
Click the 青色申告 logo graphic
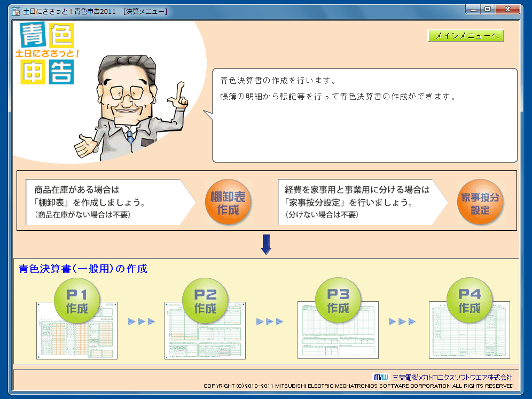tap(47, 53)
